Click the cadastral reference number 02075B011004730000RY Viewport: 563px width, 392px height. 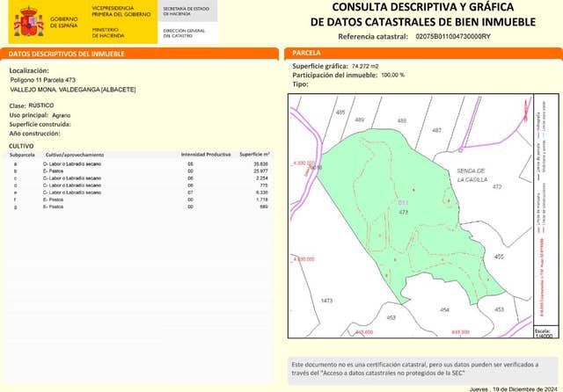(452, 37)
